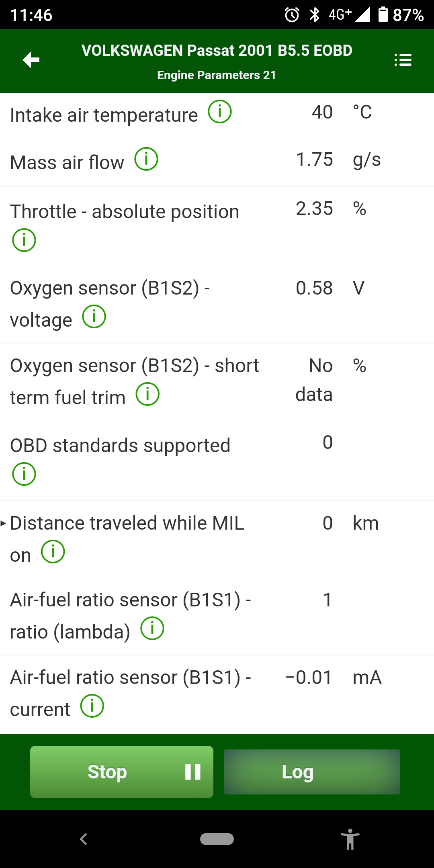
Task: Tap the back arrow in header
Action: coord(31,60)
